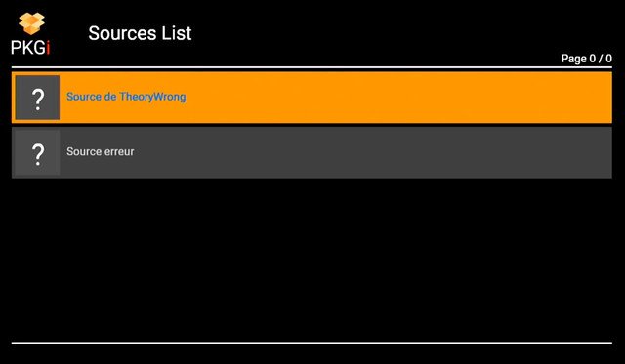The image size is (625, 364).
Task: Select the question mark icon beside Source erreur
Action: [38, 153]
